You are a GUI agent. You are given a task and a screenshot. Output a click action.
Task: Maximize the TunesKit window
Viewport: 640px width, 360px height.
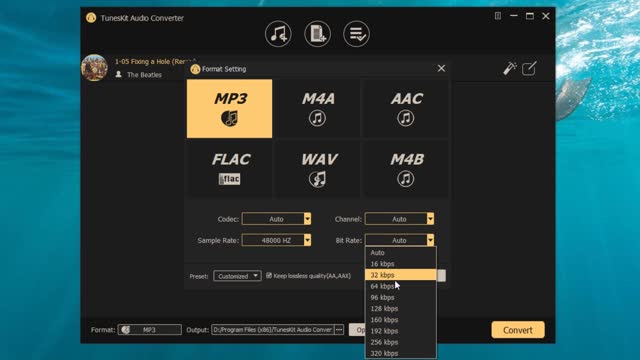(x=529, y=16)
